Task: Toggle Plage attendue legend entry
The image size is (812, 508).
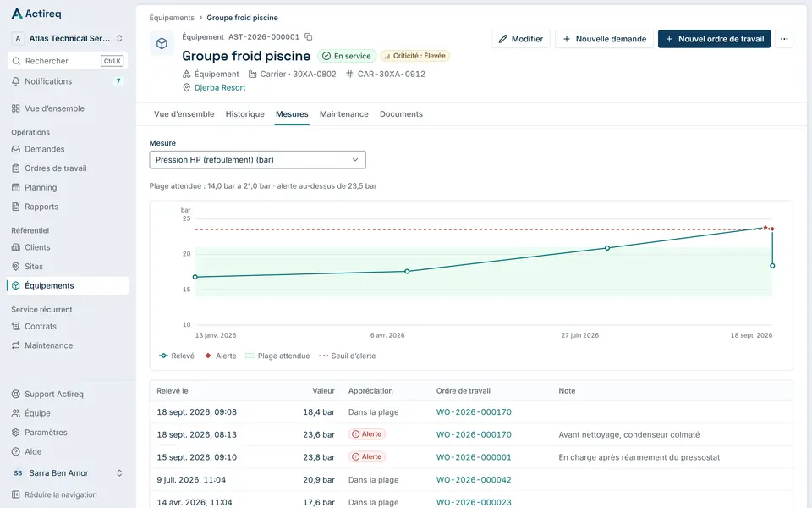Action: 277,356
